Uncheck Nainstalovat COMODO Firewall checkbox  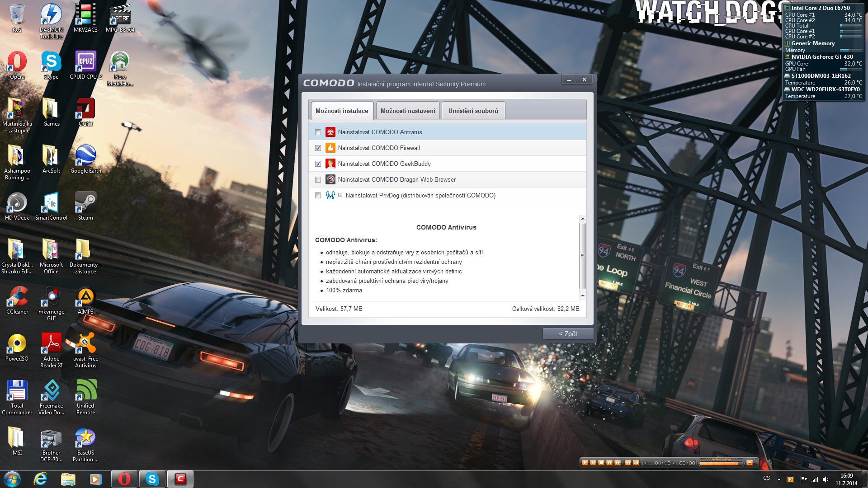[x=318, y=148]
